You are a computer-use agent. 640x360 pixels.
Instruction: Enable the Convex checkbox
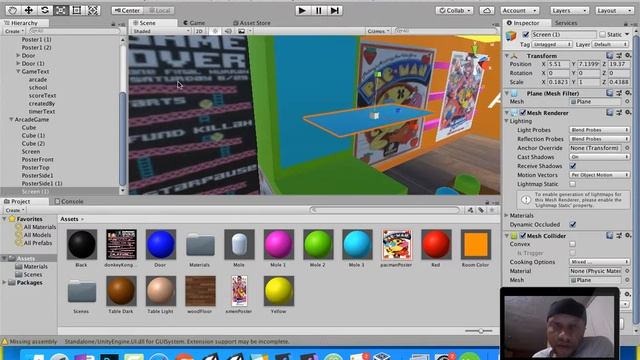(573, 244)
